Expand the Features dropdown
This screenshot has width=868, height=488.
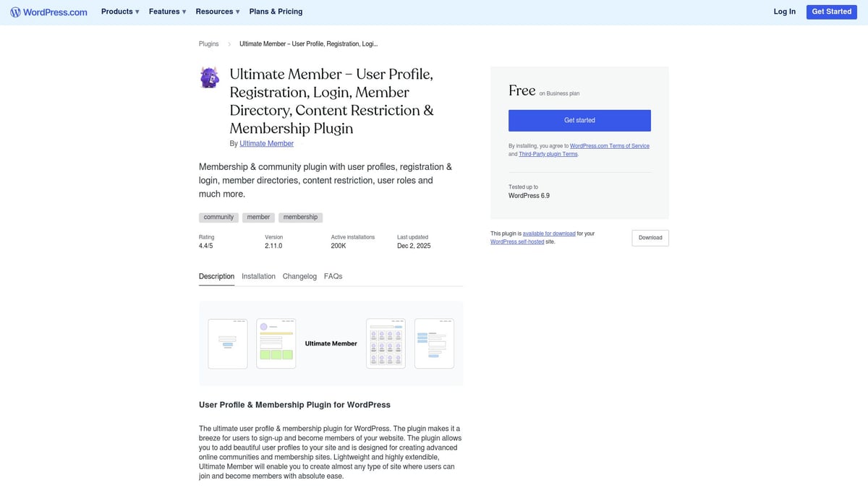(x=166, y=12)
